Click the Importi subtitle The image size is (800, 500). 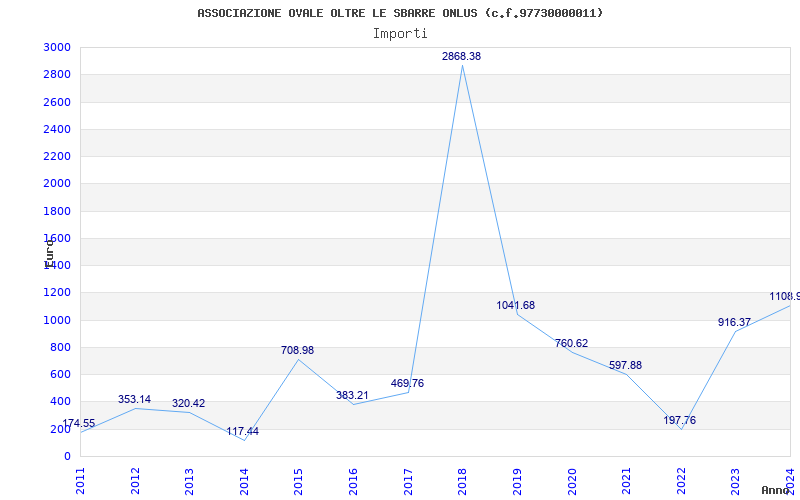(400, 34)
